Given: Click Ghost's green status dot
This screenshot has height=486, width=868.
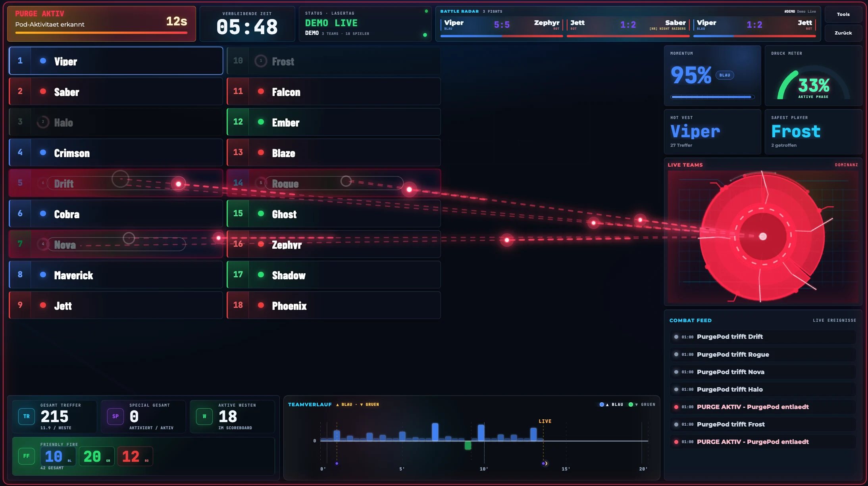Looking at the screenshot, I should tap(261, 213).
